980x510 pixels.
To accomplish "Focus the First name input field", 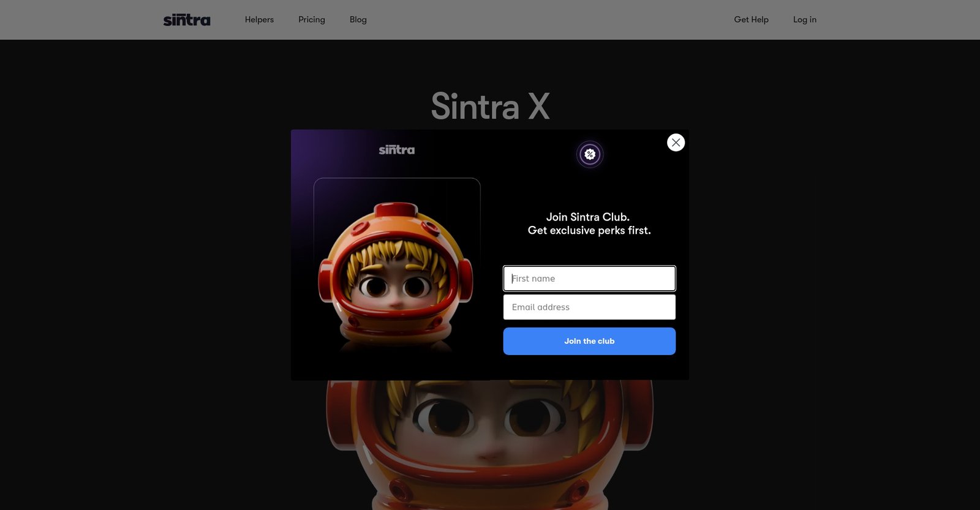I will (589, 279).
